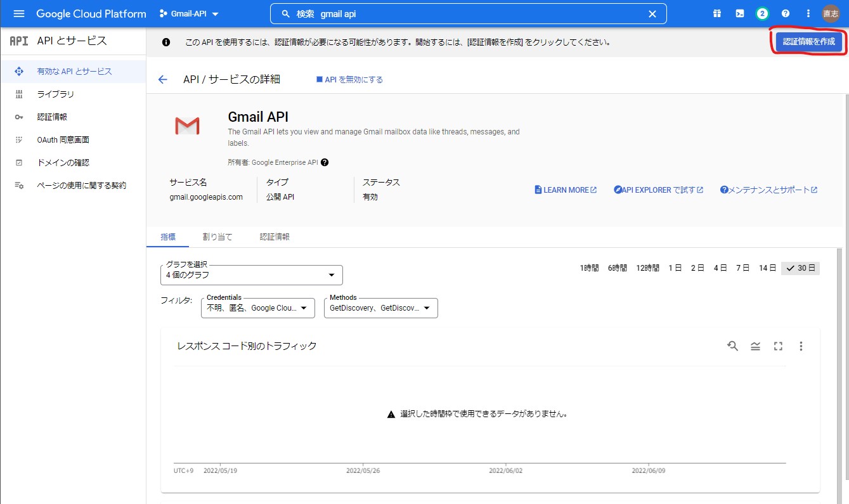Open the hamburger navigation menu
The image size is (849, 504).
tap(18, 13)
